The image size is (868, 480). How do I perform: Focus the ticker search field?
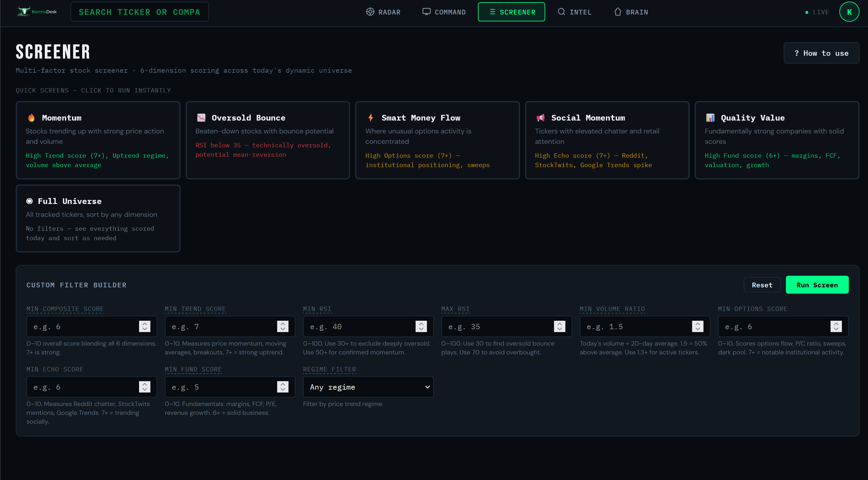[x=139, y=12]
